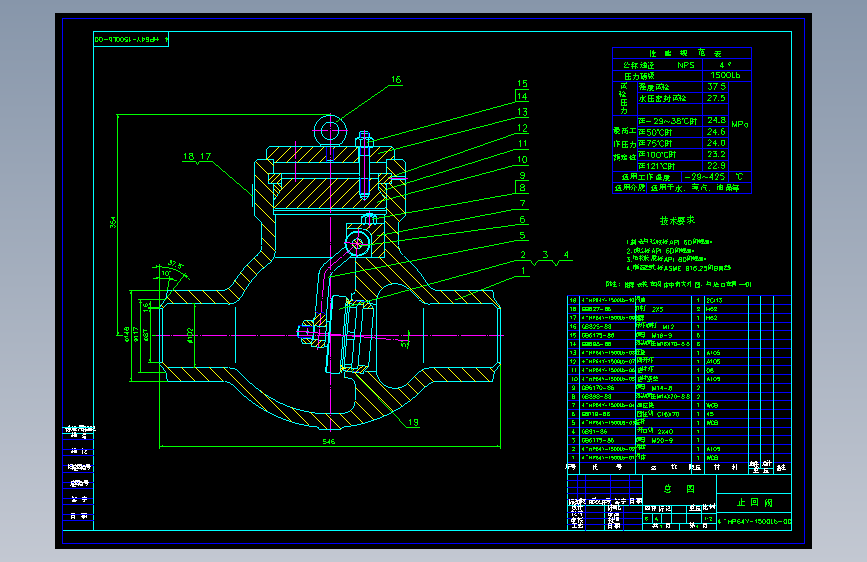Click the hinge pin circle

[357, 242]
